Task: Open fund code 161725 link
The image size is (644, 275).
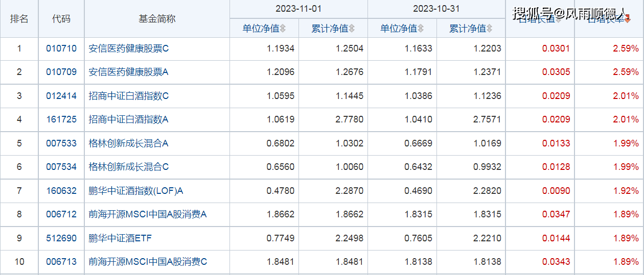Action: [x=61, y=119]
